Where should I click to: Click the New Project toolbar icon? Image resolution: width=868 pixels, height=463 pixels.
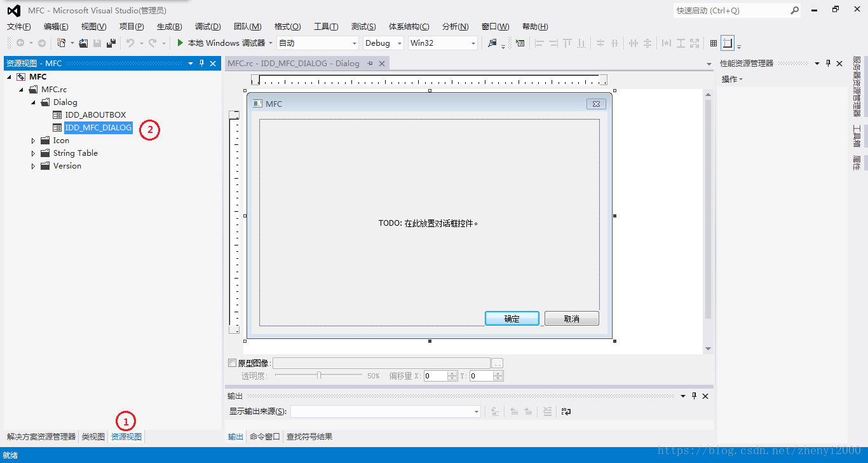click(62, 43)
